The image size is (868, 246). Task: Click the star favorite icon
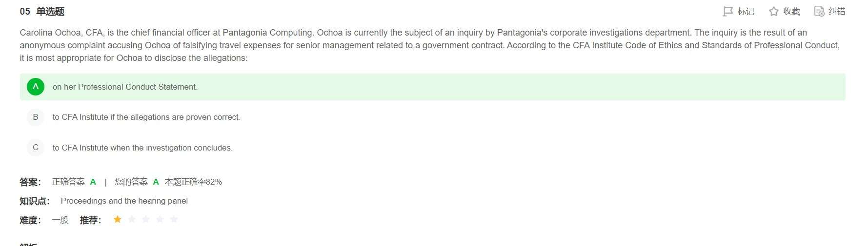pyautogui.click(x=773, y=11)
